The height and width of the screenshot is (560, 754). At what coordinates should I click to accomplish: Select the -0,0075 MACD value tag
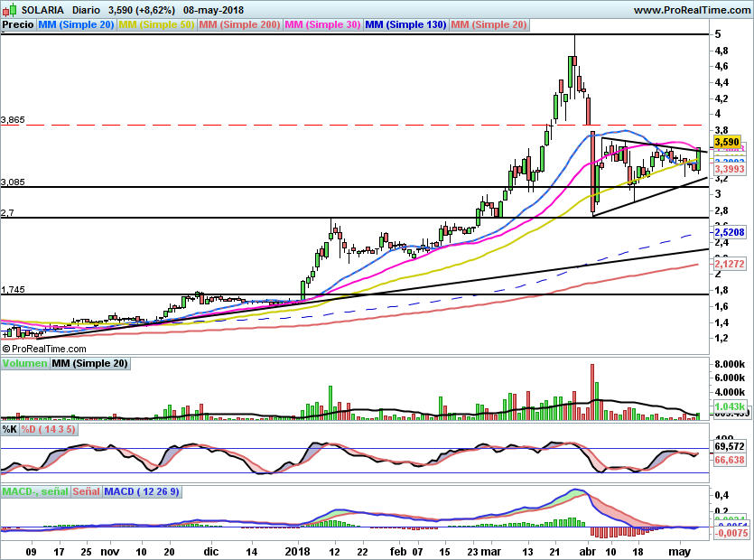point(731,533)
